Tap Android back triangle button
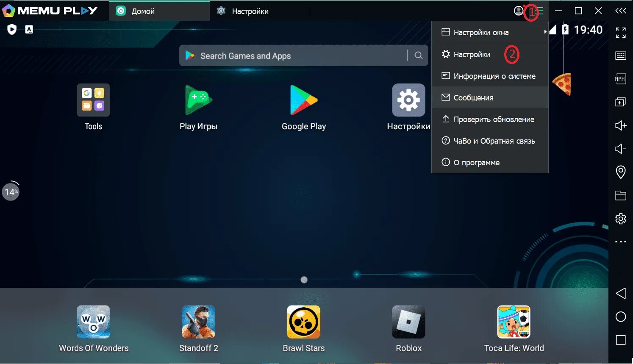633x364 pixels. (x=621, y=293)
